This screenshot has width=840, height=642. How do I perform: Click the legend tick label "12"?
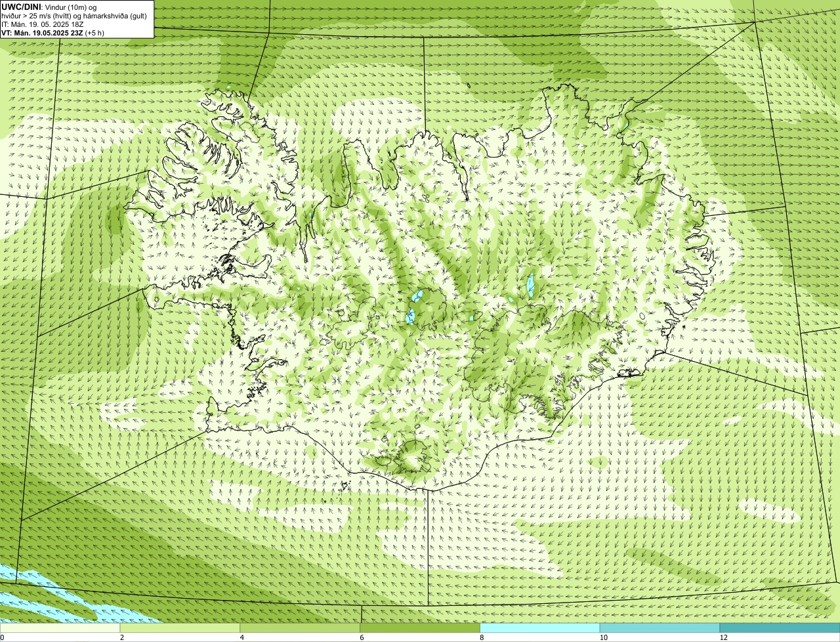(723, 637)
